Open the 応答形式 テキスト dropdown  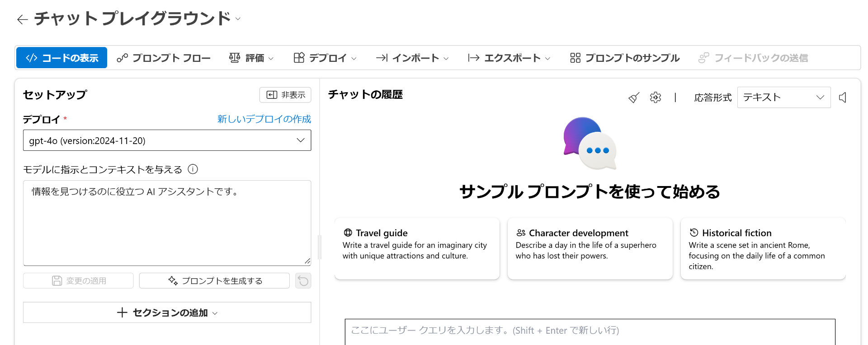coord(783,98)
